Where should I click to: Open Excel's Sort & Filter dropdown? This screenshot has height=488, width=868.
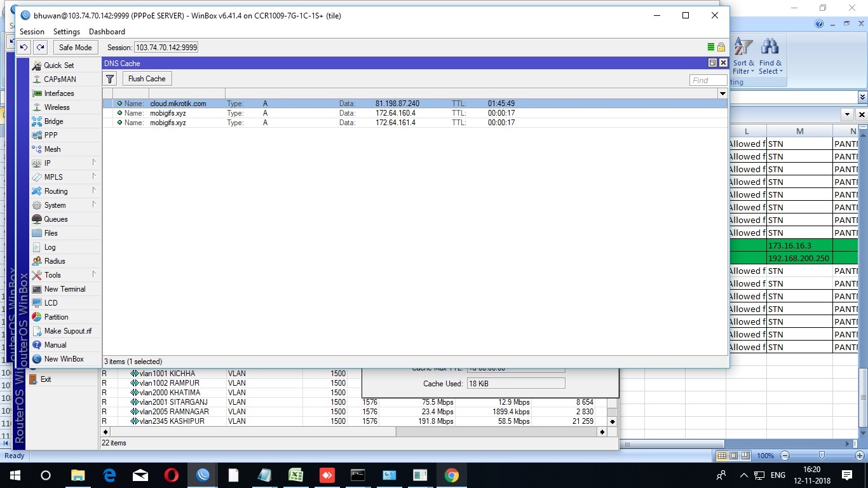click(743, 57)
